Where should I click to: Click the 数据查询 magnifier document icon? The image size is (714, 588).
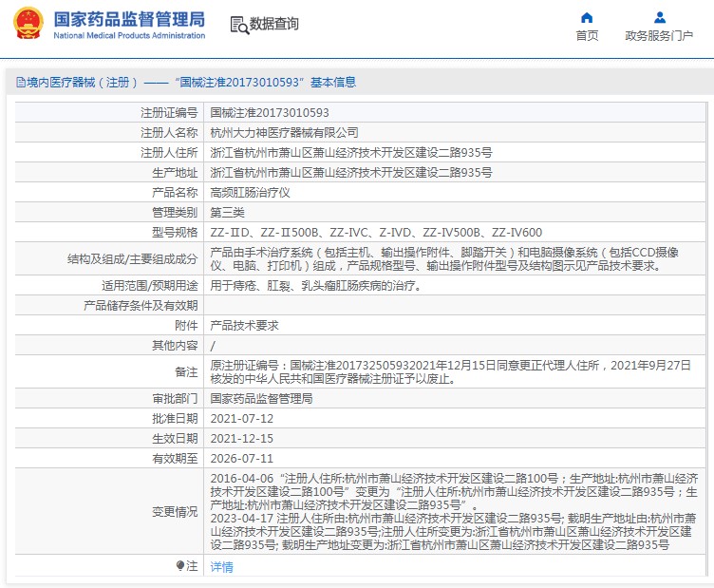pos(238,25)
